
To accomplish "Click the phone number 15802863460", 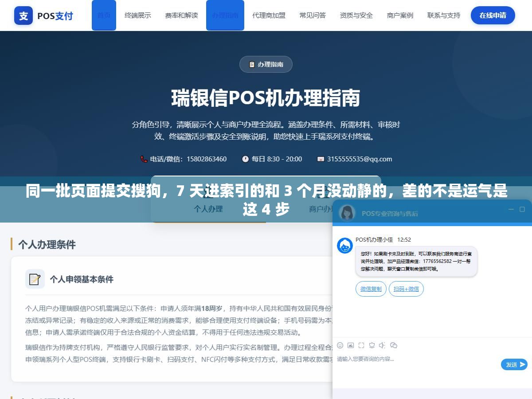I will [x=207, y=159].
